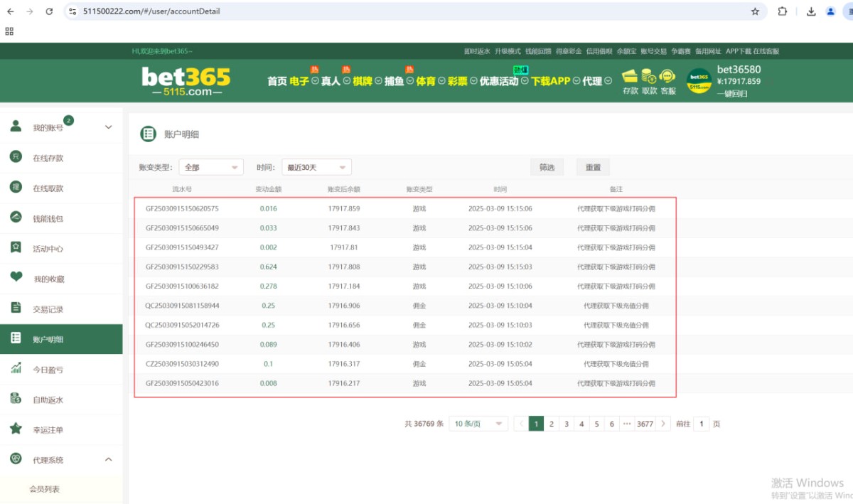853x504 pixels.
Task: Click the 重置 reset button
Action: point(593,167)
